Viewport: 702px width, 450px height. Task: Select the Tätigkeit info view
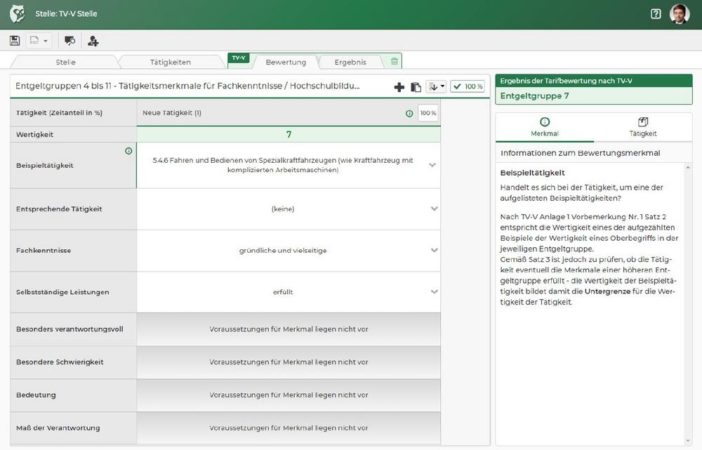coord(642,126)
